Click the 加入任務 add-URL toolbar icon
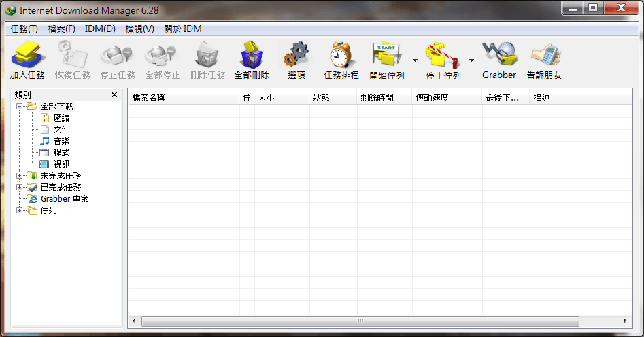 tap(27, 54)
